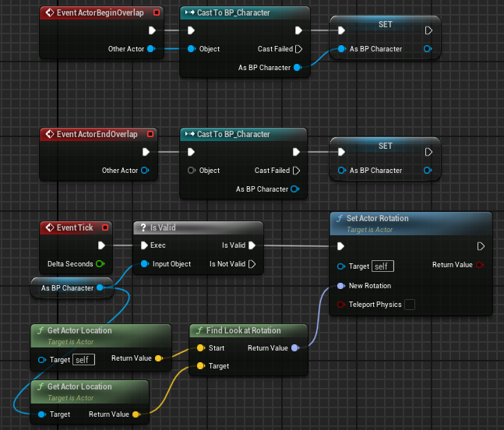Screen dimensions: 504x430
Task: Select the As BP Character variable getter node
Action: pos(72,288)
